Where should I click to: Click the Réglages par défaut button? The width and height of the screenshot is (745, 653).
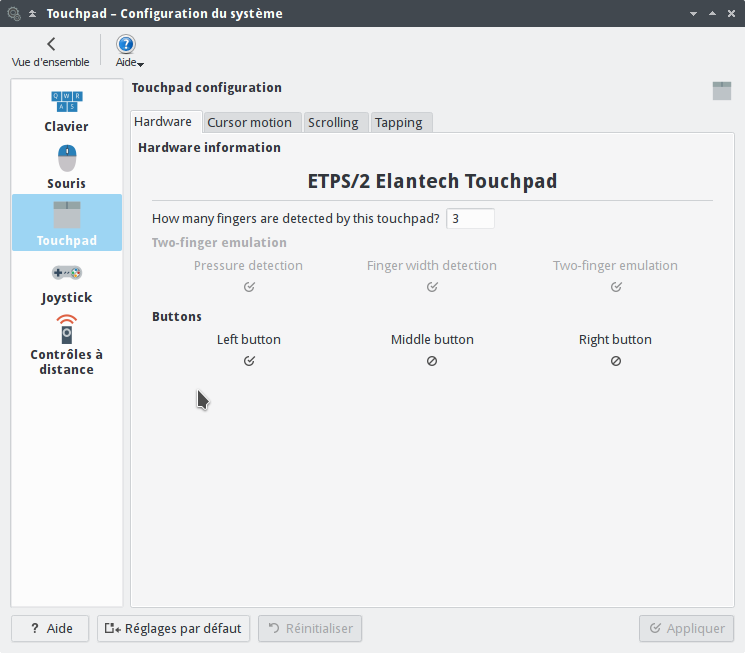tap(173, 629)
